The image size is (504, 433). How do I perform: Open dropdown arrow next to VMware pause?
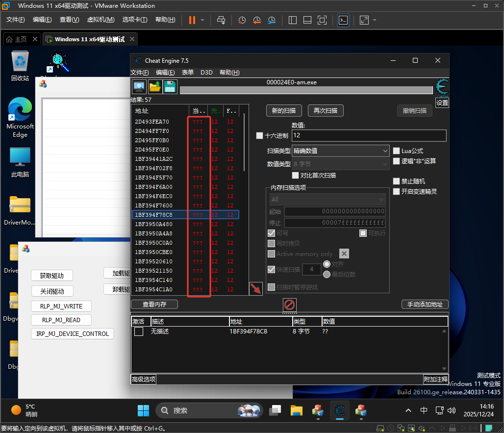tap(202, 20)
